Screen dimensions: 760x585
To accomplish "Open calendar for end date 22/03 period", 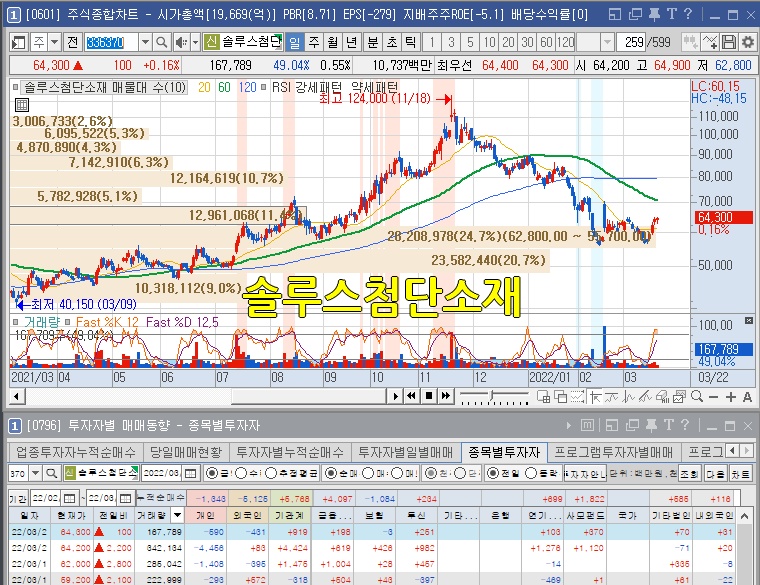I will 125,498.
